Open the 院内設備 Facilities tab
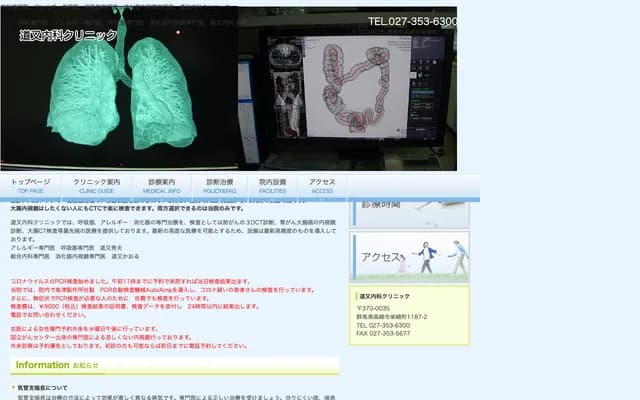640x400 pixels. click(x=272, y=186)
